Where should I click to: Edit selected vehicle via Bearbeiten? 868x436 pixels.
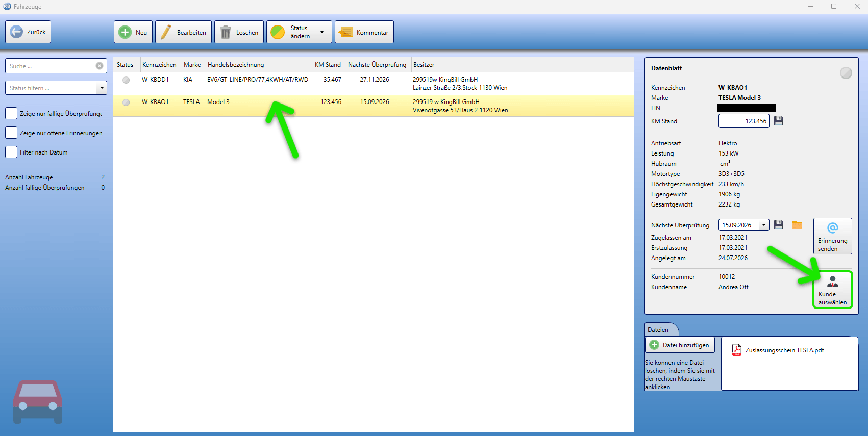(x=183, y=32)
